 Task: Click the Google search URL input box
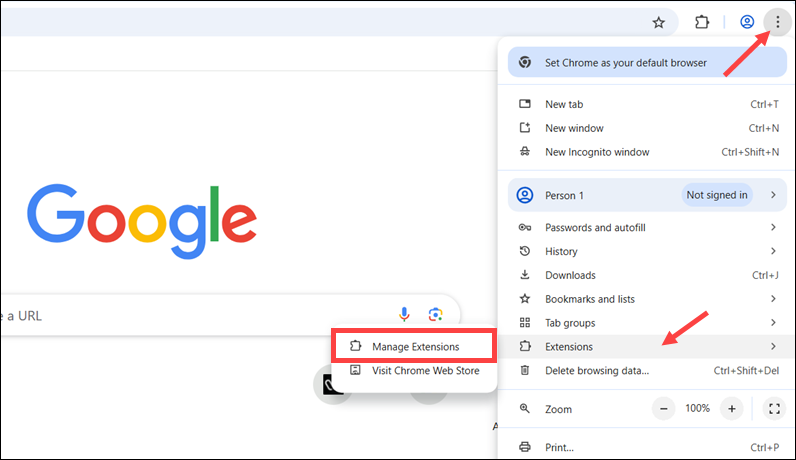click(230, 315)
